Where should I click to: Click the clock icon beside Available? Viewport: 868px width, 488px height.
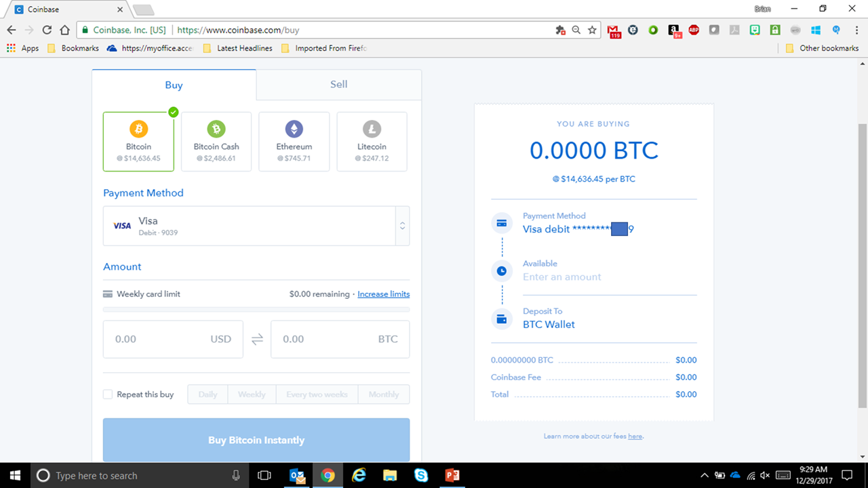coord(502,270)
